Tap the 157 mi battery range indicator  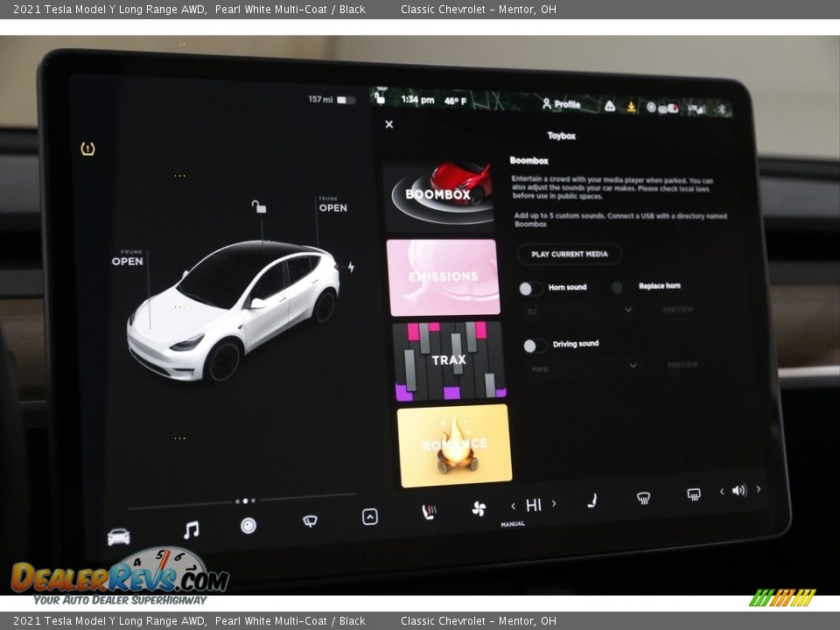point(332,100)
